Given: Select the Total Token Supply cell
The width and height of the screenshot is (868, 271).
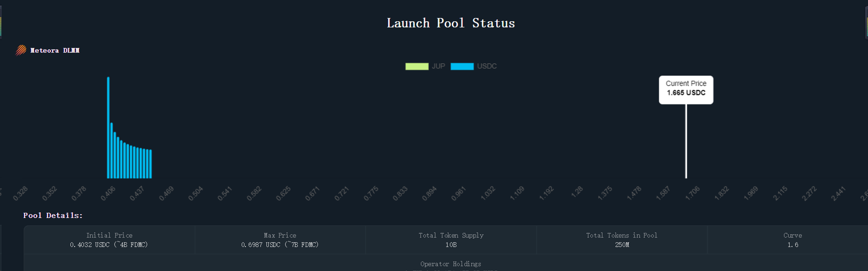Looking at the screenshot, I should 451,240.
